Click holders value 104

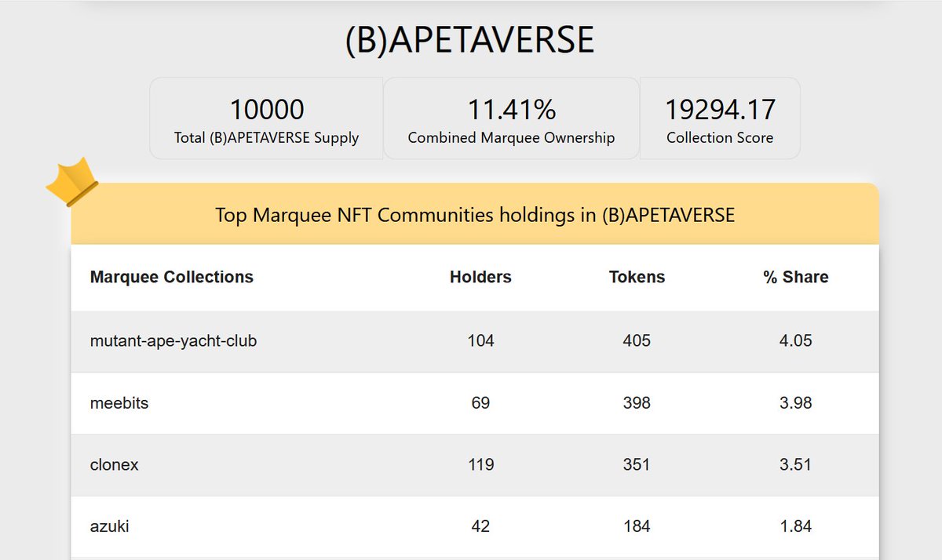tap(480, 341)
